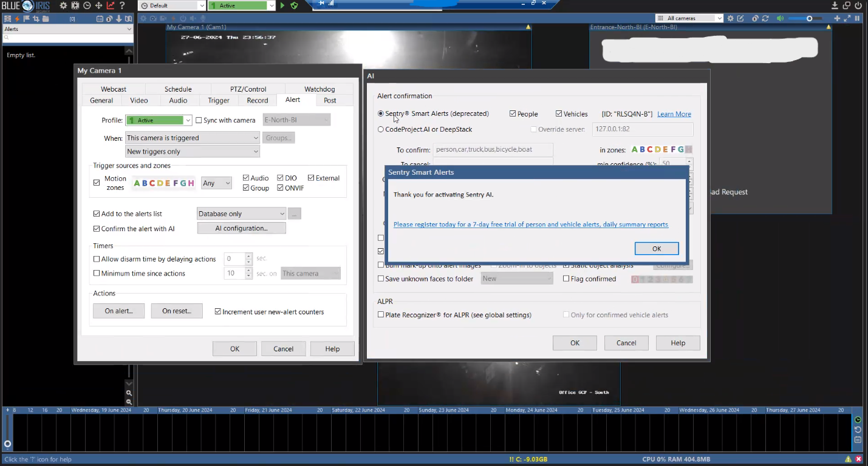868x466 pixels.
Task: Open the Schedule tab
Action: (178, 89)
